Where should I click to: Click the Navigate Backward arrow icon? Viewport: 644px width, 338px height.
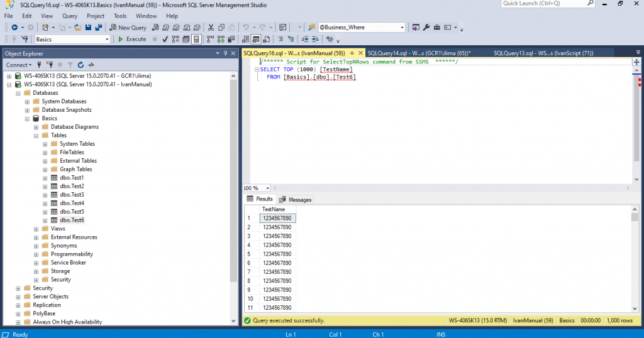pos(14,28)
